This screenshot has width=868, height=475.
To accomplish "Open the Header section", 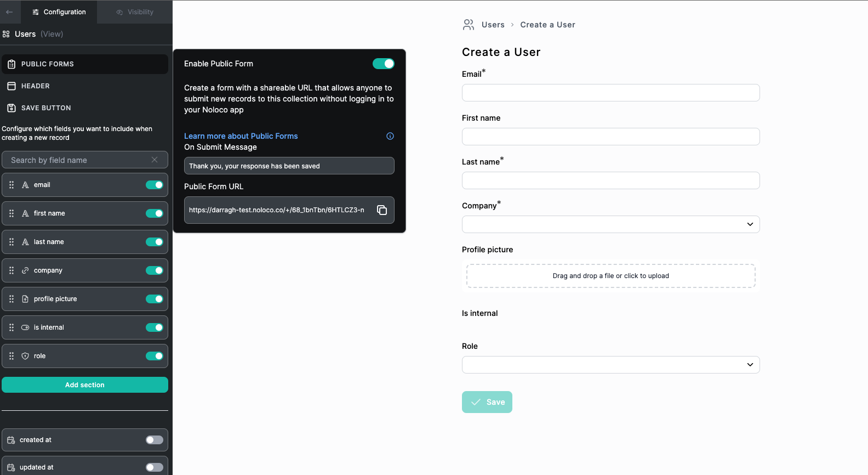I will click(x=36, y=86).
